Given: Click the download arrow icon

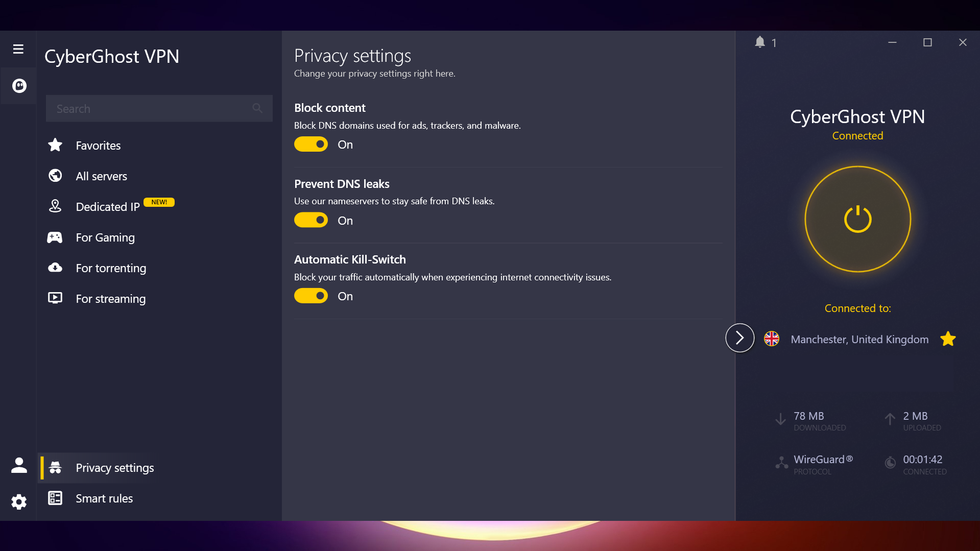Looking at the screenshot, I should 780,419.
